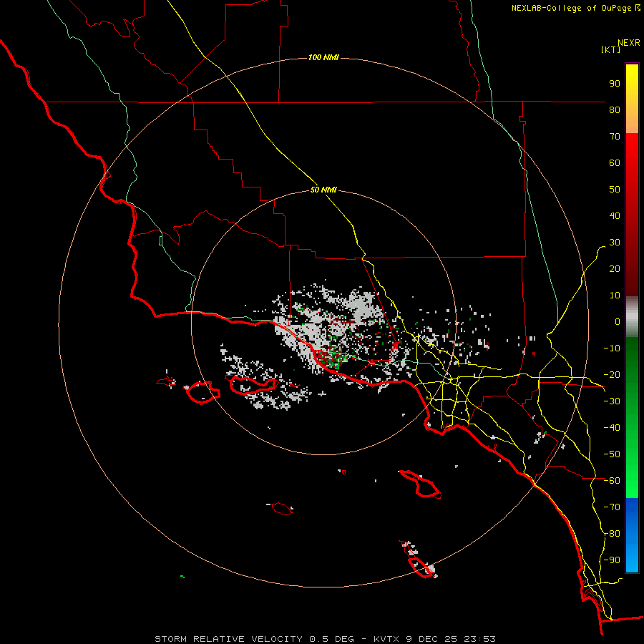Click the gray zero-velocity segment of the color bar
Viewport: 644px width, 644px height.
coord(632,317)
